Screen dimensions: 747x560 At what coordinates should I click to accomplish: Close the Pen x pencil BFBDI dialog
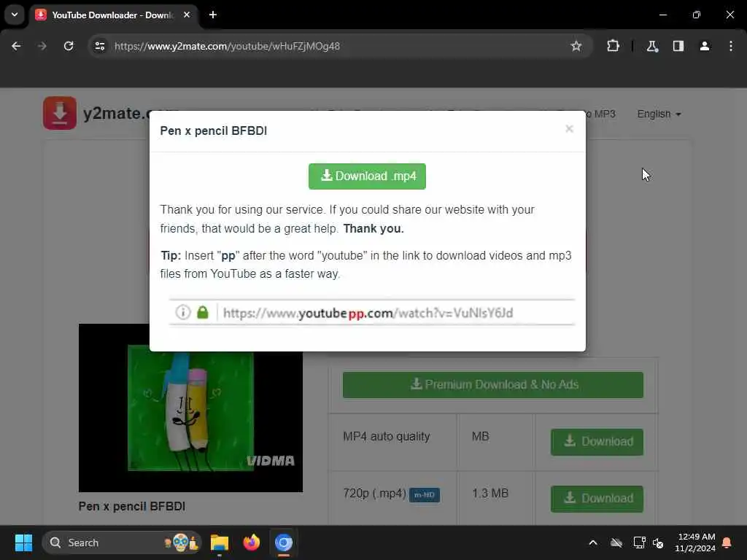coord(569,128)
